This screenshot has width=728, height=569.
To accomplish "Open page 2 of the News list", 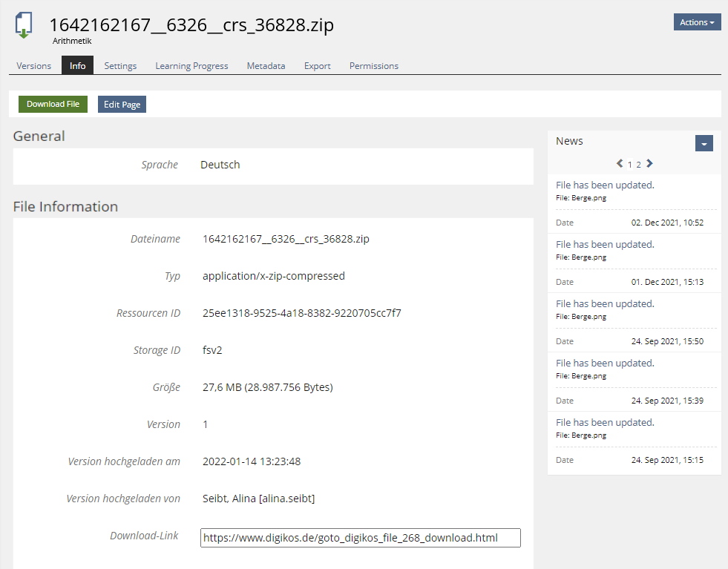I will tap(638, 165).
